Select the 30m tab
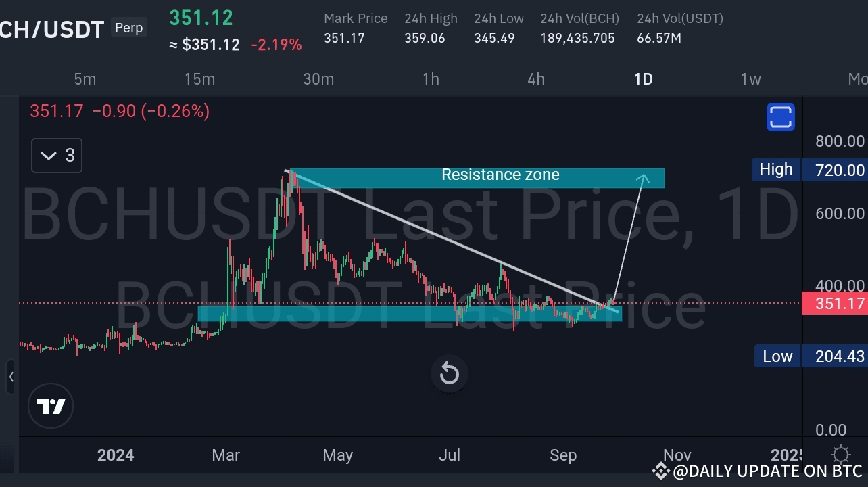Viewport: 868px width, 487px height. [318, 79]
